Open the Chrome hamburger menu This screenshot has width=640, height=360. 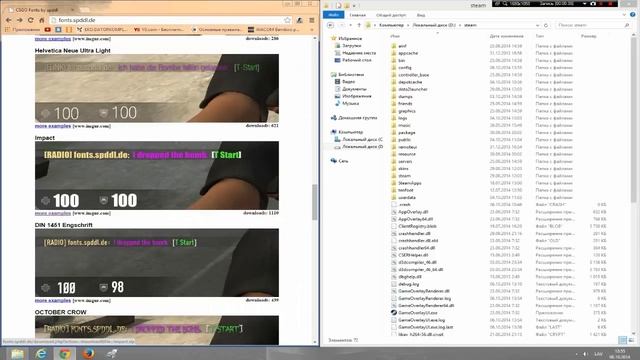click(311, 20)
